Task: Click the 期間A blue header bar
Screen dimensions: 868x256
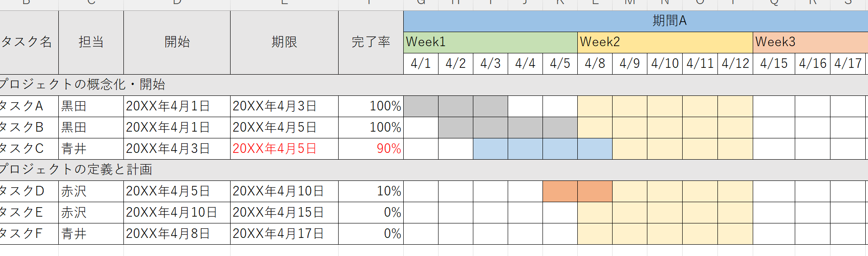Action: pyautogui.click(x=669, y=21)
